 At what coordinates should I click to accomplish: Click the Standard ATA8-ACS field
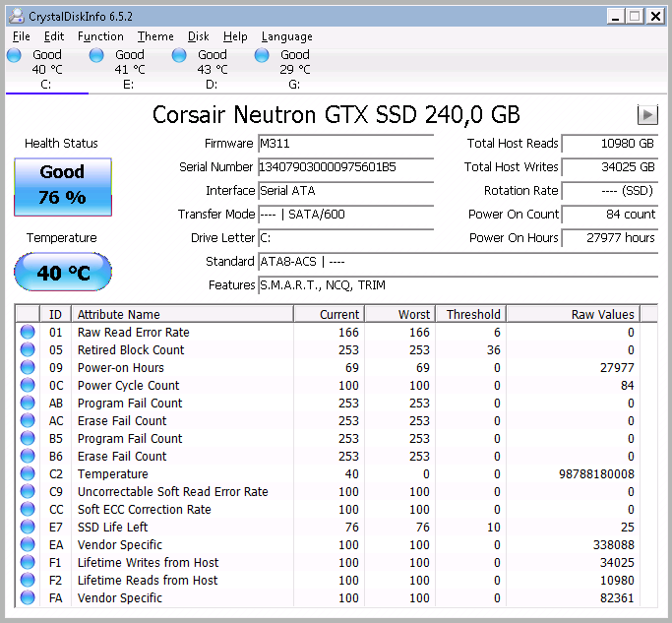point(458,262)
